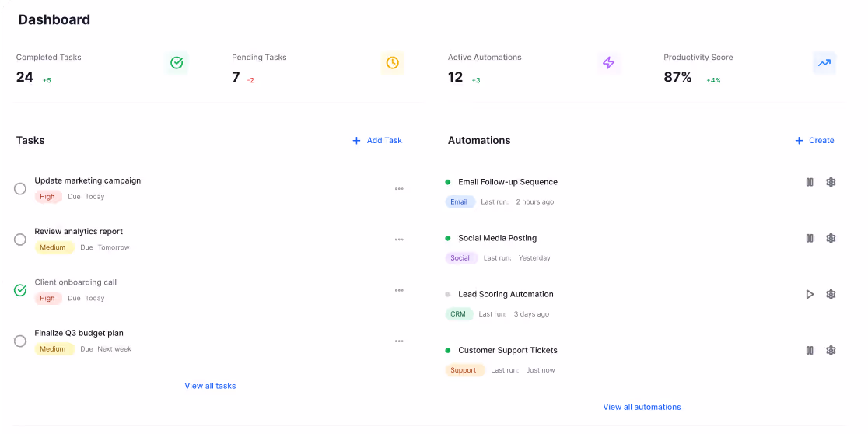Click the orange Support category tag
This screenshot has height=434, width=868.
click(x=464, y=370)
